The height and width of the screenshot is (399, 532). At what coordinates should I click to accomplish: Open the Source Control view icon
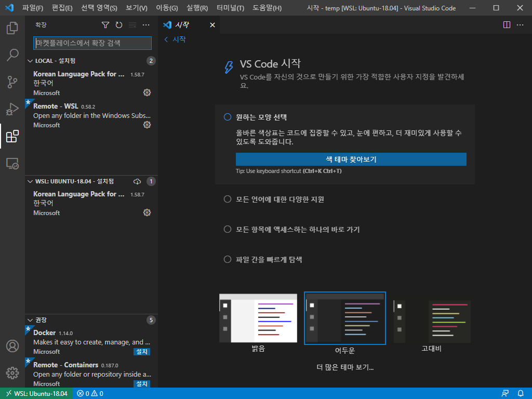click(12, 82)
